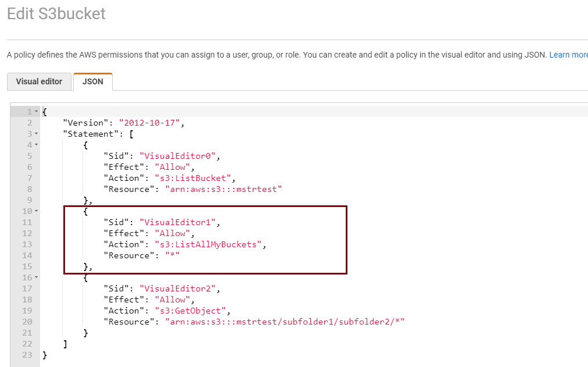Viewport: 588px width, 367px height.
Task: Place cursor in the "2012-10-17" version string
Action: coord(151,123)
